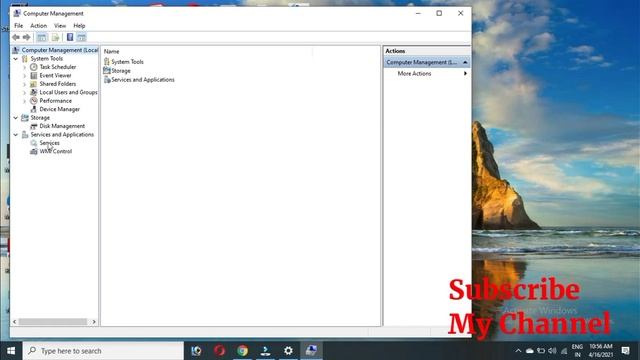Click 'Services and Applications' text in center list
Viewport: 640px width, 360px height.
(142, 80)
